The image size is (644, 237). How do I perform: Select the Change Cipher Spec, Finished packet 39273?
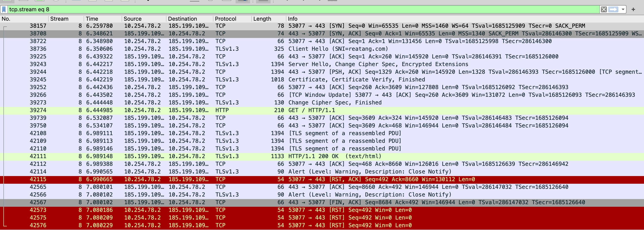(322, 103)
